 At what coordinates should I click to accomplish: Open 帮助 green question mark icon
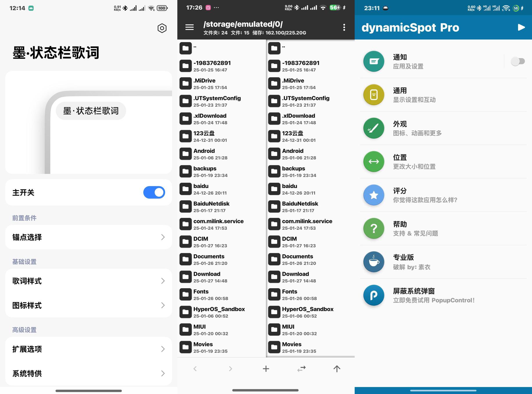[x=374, y=228]
